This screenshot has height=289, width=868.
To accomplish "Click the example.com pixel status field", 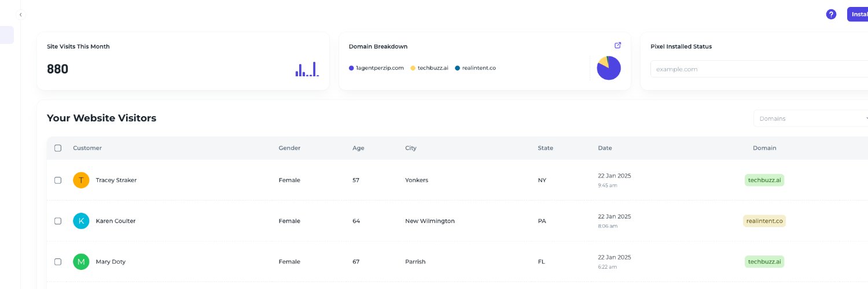I will (x=759, y=69).
